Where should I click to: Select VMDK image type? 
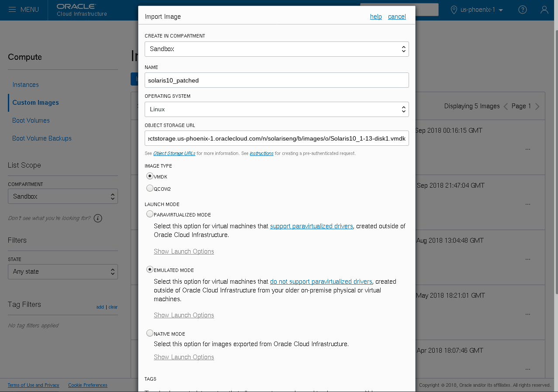(150, 176)
